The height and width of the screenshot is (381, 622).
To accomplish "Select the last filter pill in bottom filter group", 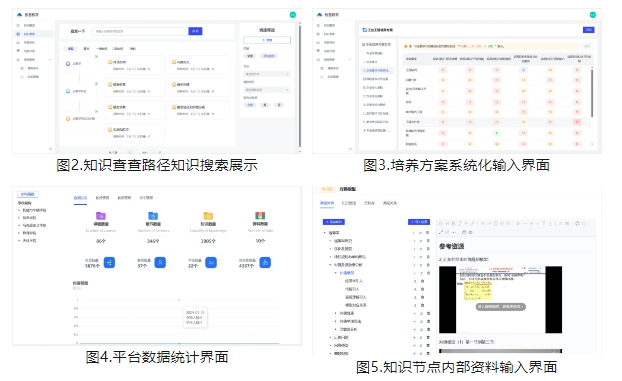I will click(x=279, y=105).
